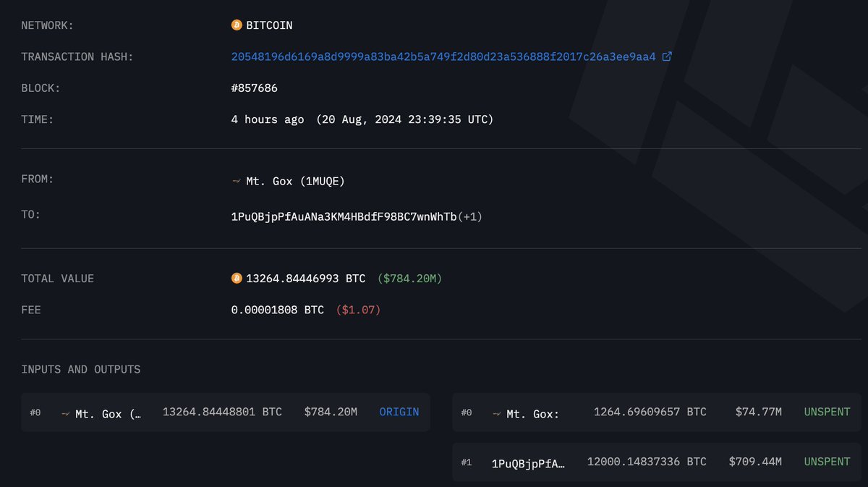Select the ($1.07) fee value
This screenshot has height=487, width=868.
(358, 310)
